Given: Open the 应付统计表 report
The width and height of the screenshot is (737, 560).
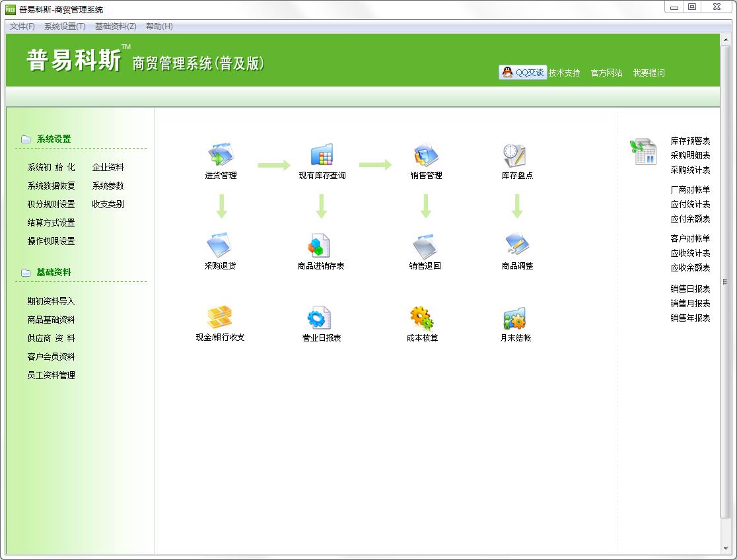Looking at the screenshot, I should [x=690, y=205].
